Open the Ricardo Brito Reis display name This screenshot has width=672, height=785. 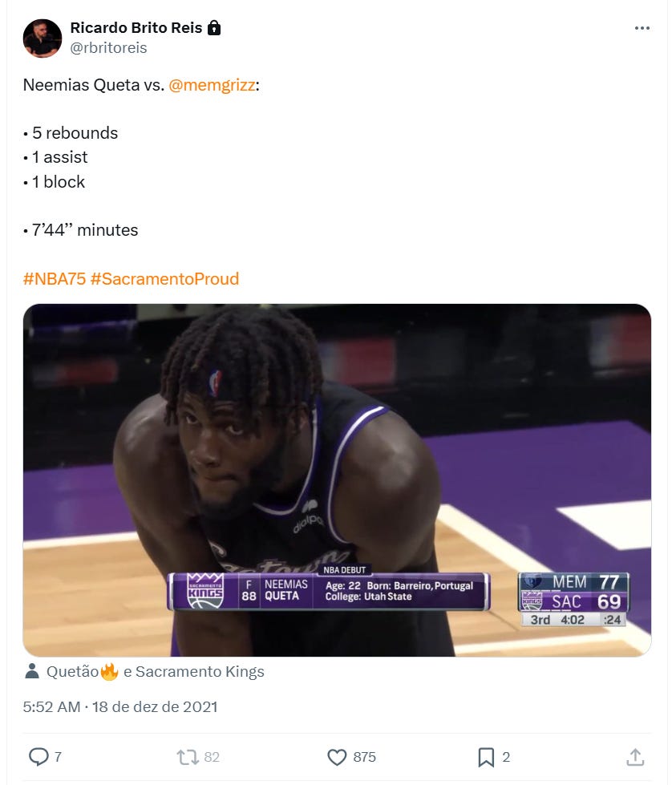point(136,27)
